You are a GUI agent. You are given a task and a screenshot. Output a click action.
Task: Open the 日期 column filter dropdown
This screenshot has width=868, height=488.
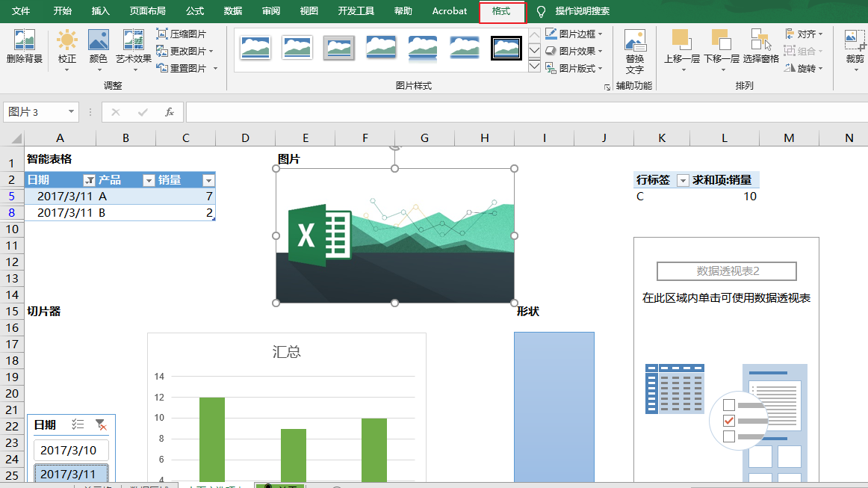pyautogui.click(x=89, y=180)
